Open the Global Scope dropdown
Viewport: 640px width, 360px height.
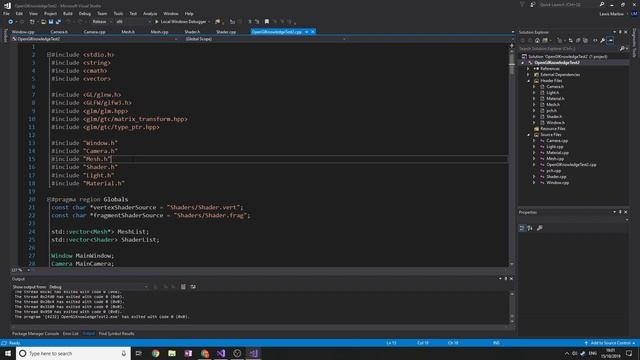click(x=266, y=39)
